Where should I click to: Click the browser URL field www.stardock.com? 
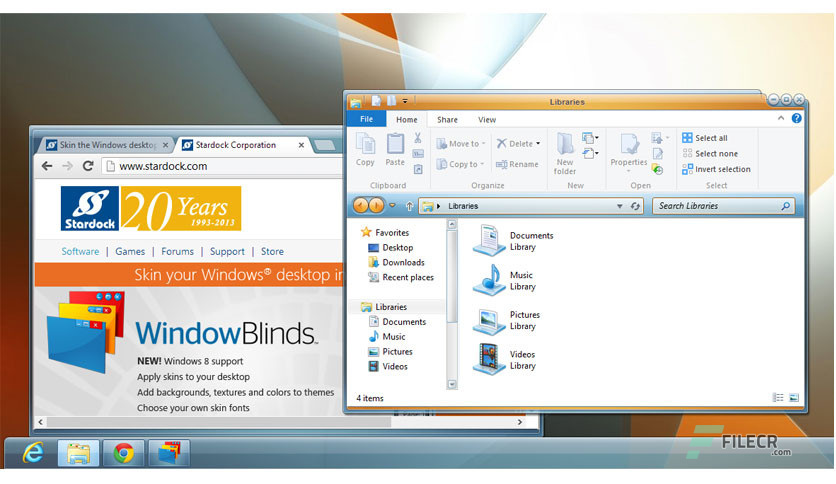(223, 166)
